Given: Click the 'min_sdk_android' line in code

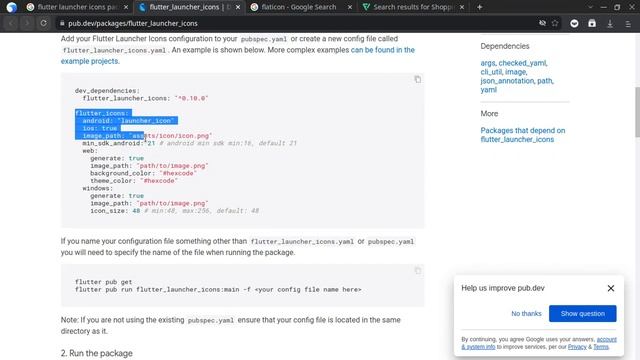Looking at the screenshot, I should [189, 143].
